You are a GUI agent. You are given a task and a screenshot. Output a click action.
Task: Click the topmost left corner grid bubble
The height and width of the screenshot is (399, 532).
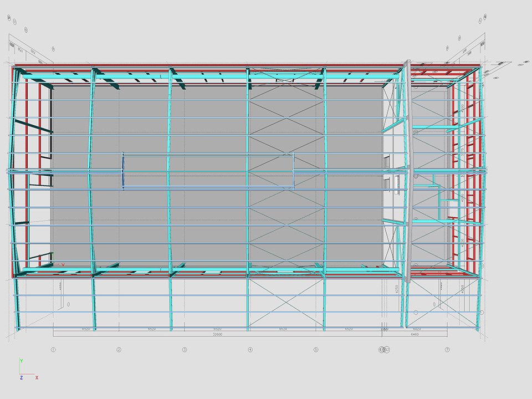pos(11,18)
